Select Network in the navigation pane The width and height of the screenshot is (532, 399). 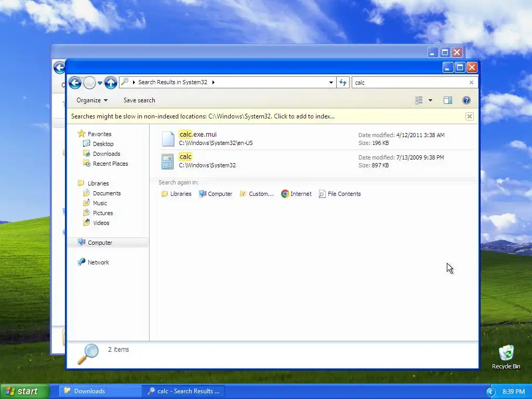(98, 262)
